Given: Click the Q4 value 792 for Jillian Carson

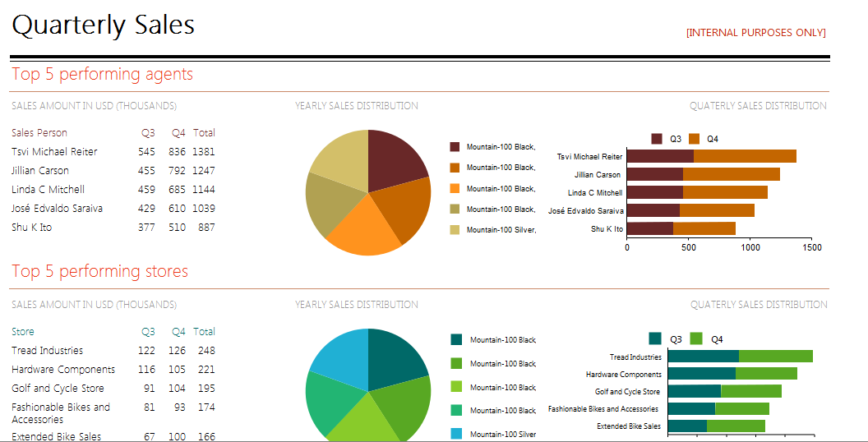Looking at the screenshot, I should (178, 170).
